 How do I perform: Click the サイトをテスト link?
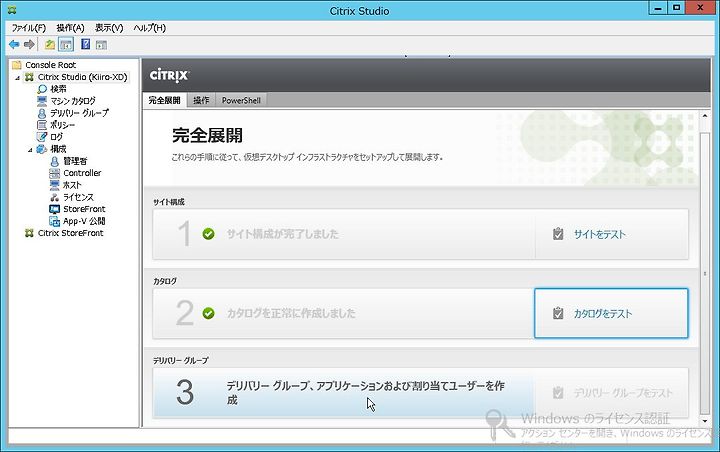[599, 234]
